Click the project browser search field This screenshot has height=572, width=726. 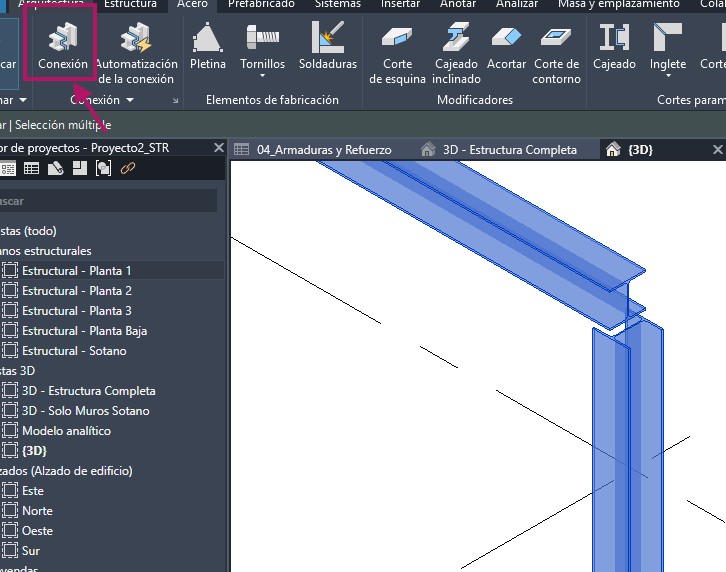(110, 200)
